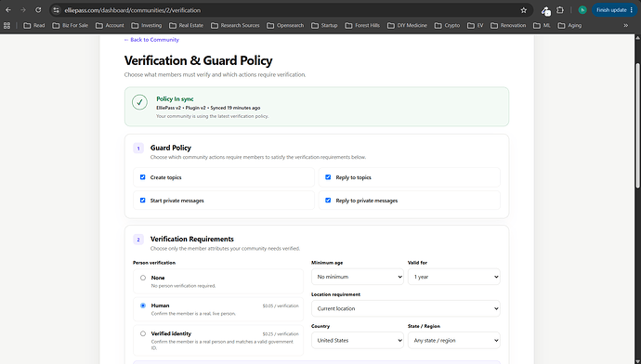Click the Back to Community link
The image size is (641, 364).
coord(151,40)
